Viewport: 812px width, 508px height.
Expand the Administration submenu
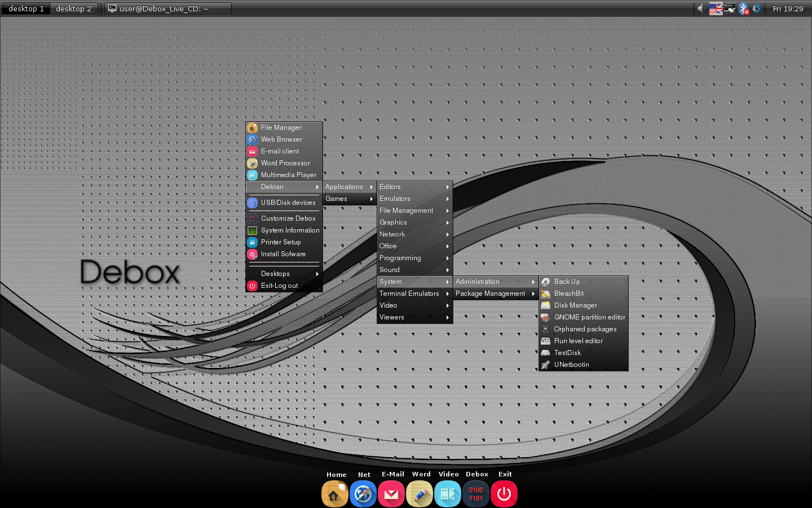pos(495,282)
